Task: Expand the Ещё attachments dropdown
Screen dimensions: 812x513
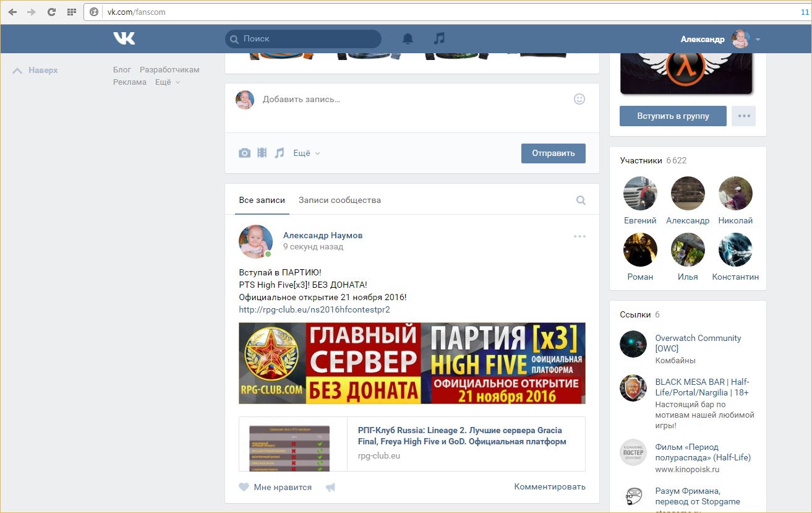Action: (x=307, y=153)
